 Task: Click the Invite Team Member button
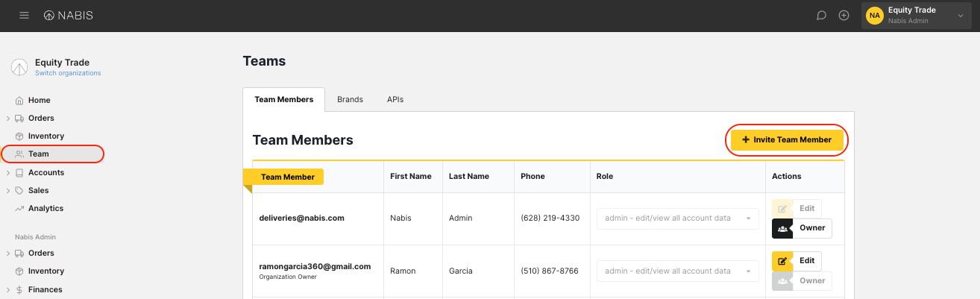pos(786,139)
